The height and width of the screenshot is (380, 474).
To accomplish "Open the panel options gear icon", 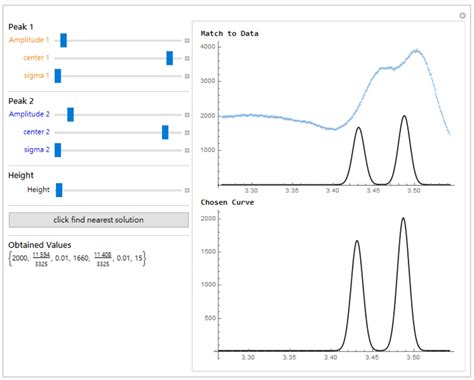I will click(x=462, y=16).
